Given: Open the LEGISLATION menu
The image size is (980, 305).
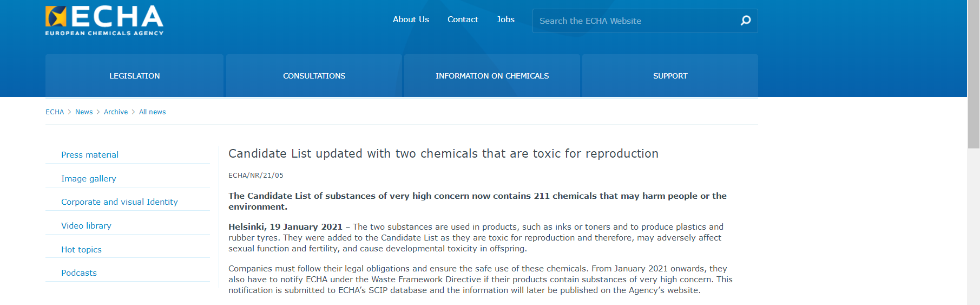Looking at the screenshot, I should [x=134, y=76].
